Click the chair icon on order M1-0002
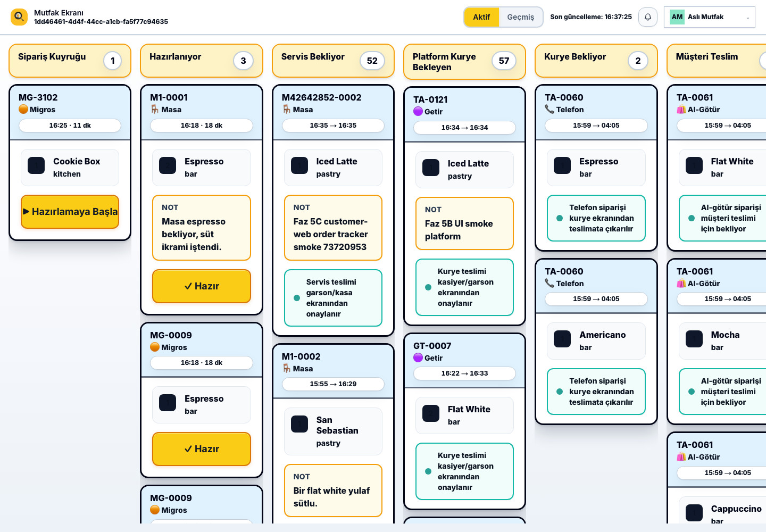 pos(287,369)
